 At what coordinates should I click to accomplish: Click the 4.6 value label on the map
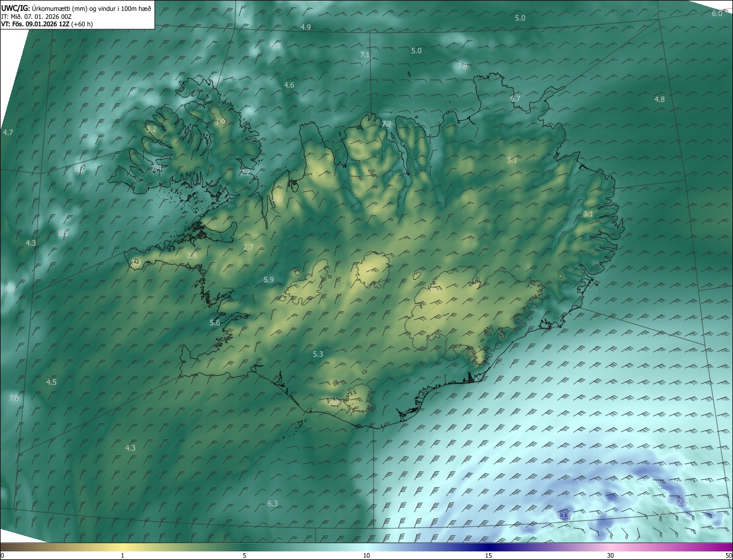coord(289,85)
